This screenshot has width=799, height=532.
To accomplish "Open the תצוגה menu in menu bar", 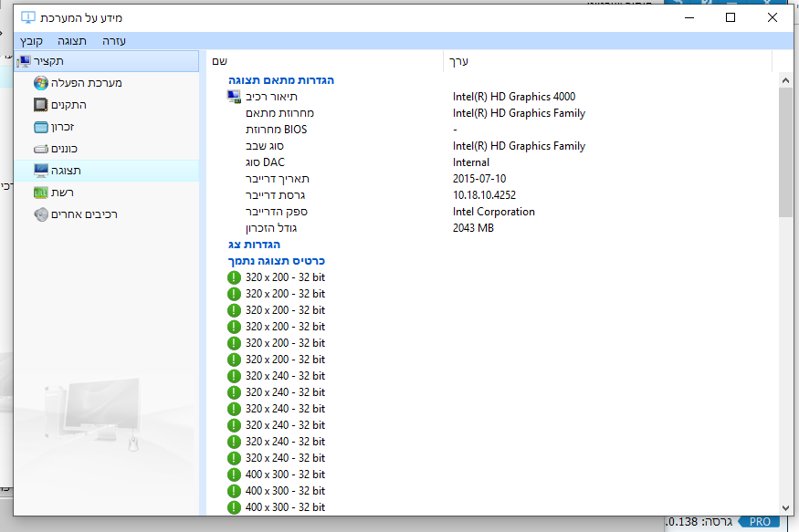I will (72, 41).
